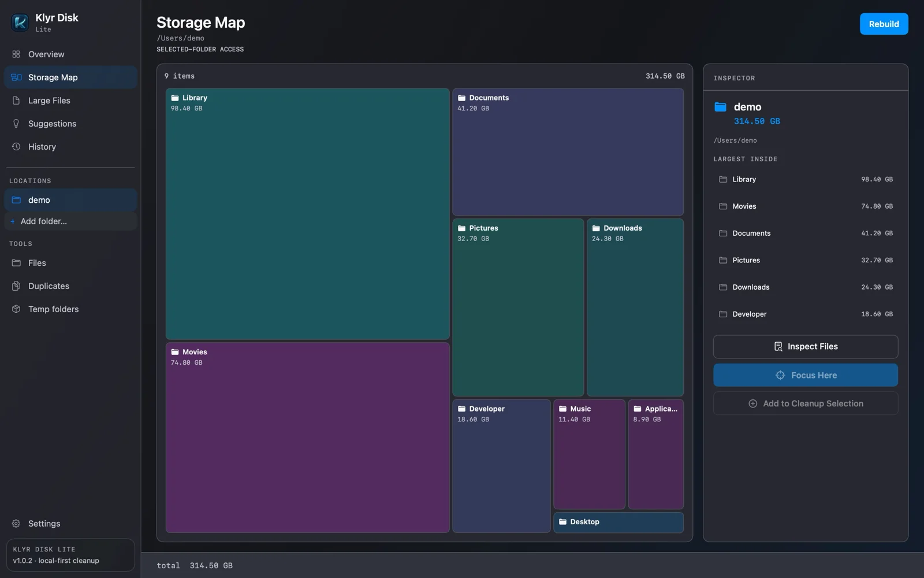Select the Documents treemap block
The height and width of the screenshot is (578, 924).
click(x=568, y=152)
